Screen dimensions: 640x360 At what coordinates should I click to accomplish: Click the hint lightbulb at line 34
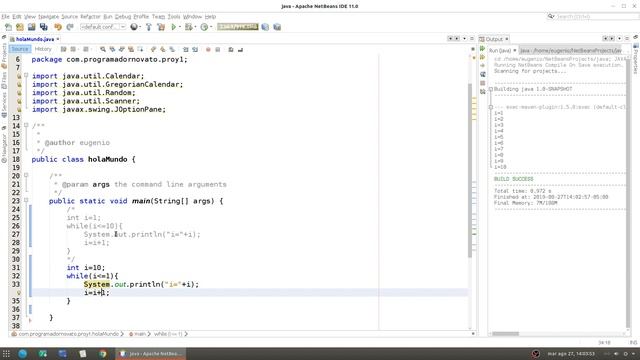point(18,293)
